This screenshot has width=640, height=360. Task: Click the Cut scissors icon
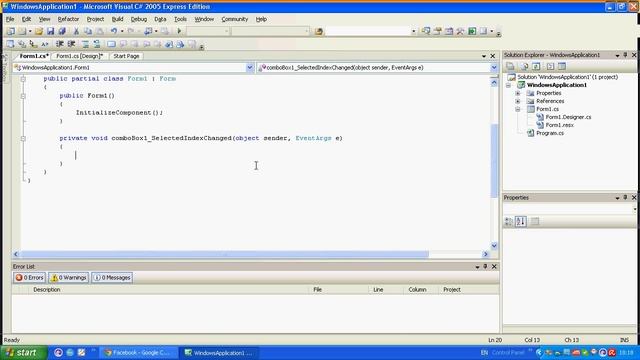pyautogui.click(x=76, y=31)
